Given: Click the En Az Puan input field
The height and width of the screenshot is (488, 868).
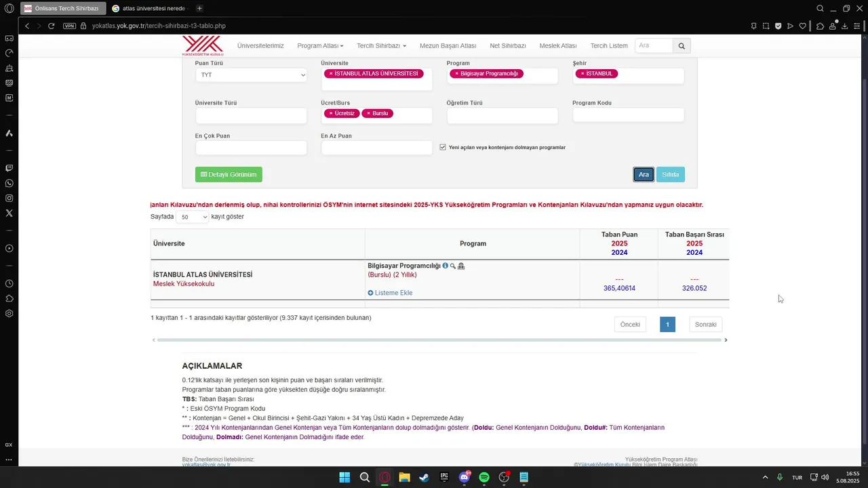Looking at the screenshot, I should point(376,148).
